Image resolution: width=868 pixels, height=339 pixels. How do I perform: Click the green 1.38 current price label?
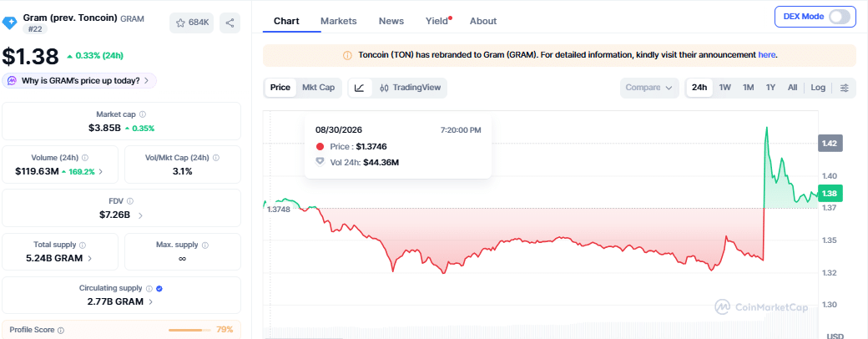[x=832, y=194]
